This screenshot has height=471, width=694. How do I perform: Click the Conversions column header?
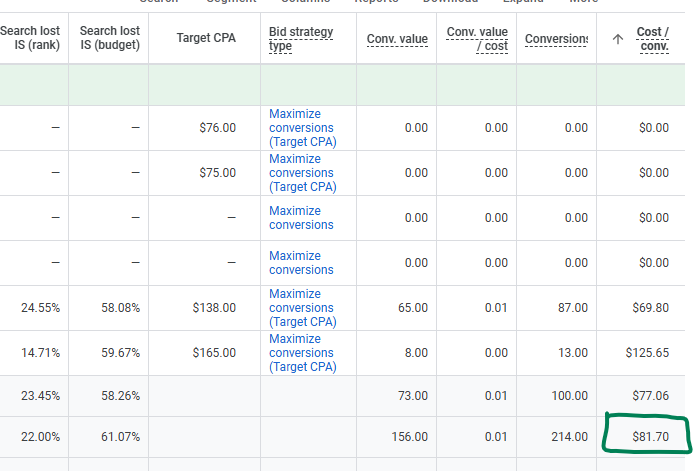[x=556, y=39]
